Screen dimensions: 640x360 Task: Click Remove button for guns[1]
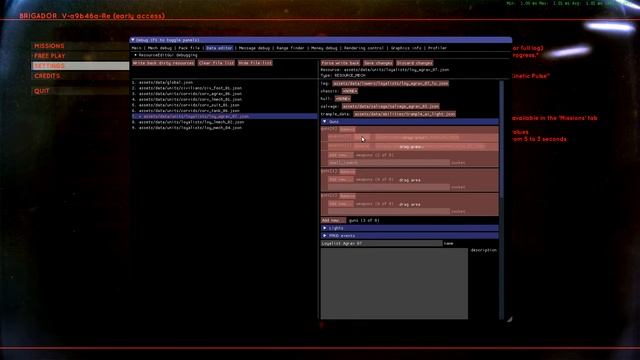click(x=347, y=172)
